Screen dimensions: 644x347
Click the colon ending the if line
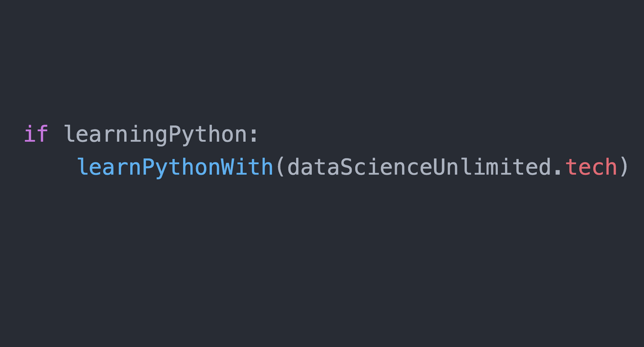coord(254,134)
